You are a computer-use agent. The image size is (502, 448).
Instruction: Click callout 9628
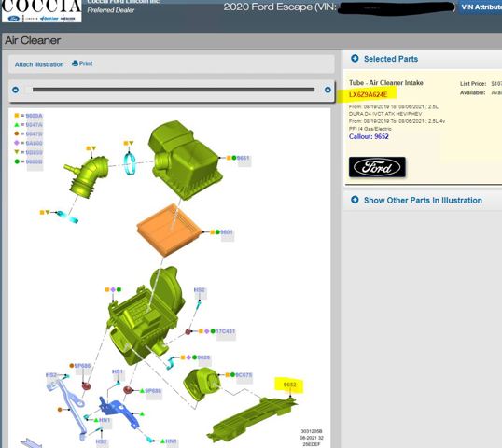[203, 357]
